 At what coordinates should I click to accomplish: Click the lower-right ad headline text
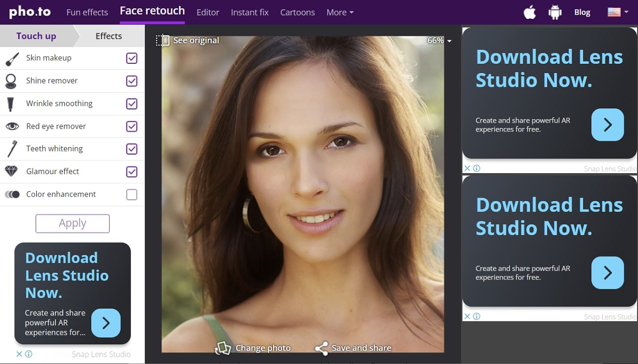coord(549,216)
